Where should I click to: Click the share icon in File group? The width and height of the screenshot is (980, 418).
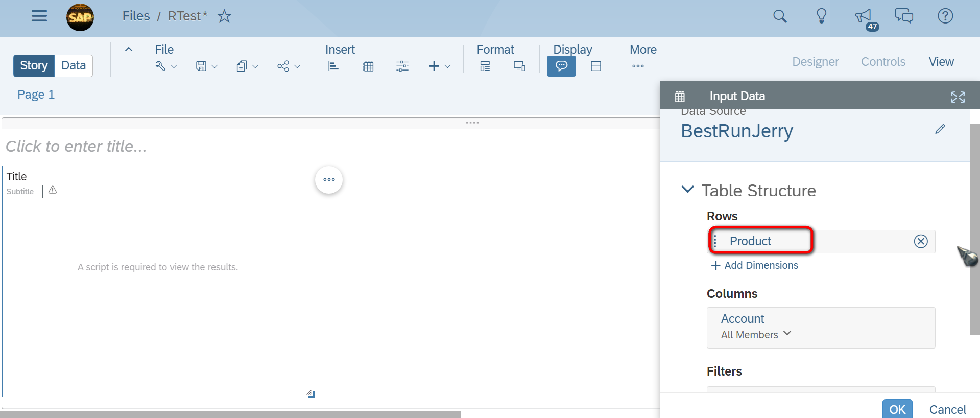click(283, 66)
